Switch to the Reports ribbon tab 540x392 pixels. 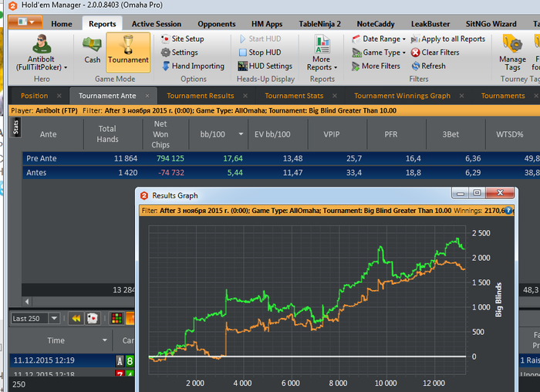tap(103, 24)
